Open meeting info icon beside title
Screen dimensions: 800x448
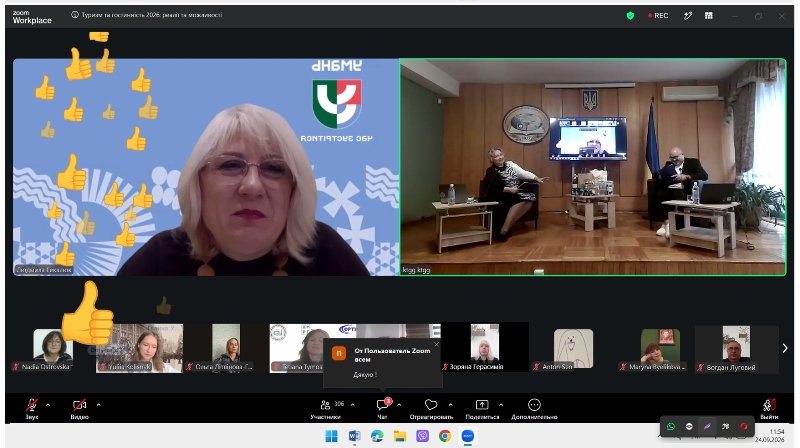(x=74, y=15)
